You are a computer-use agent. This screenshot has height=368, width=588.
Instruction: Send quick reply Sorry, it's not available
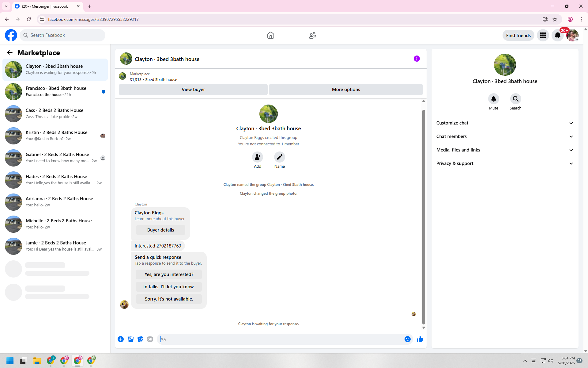coord(169,299)
